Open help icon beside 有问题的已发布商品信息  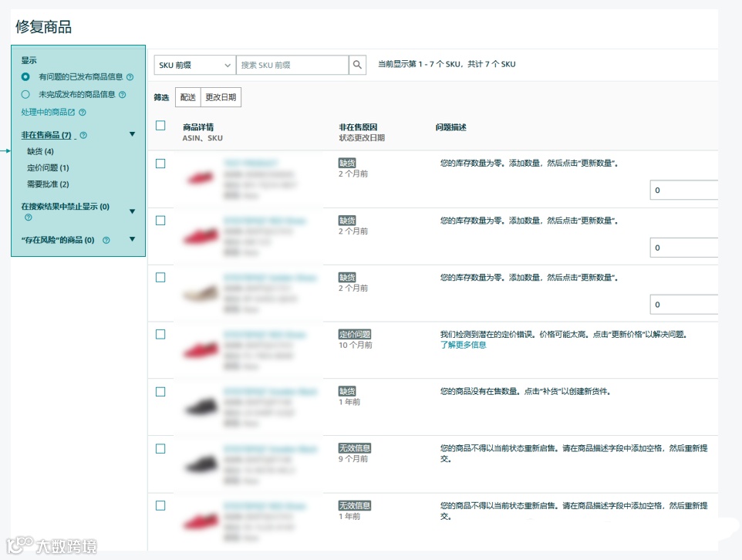130,76
